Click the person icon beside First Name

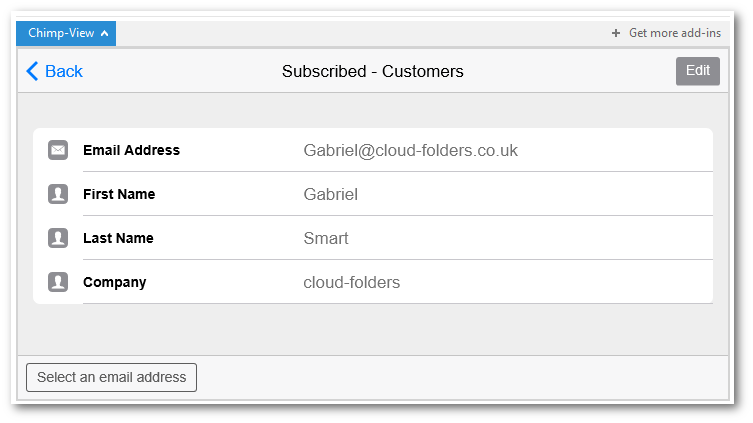58,194
